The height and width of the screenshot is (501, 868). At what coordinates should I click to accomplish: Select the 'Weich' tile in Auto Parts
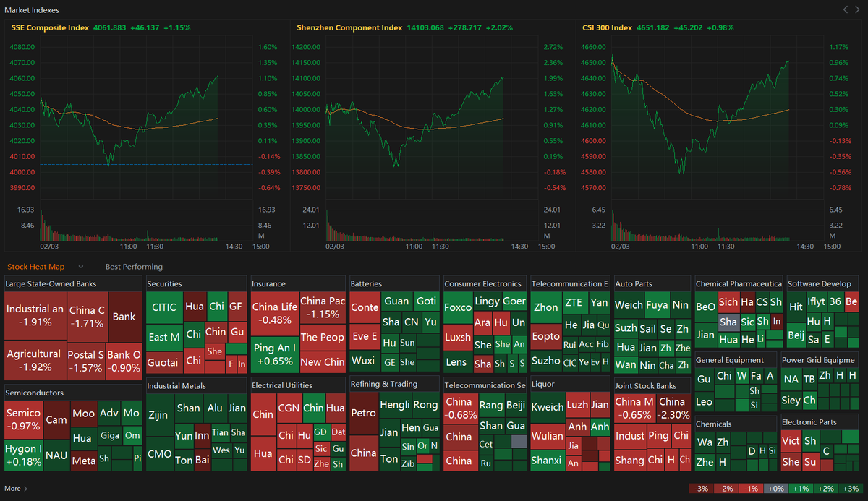pyautogui.click(x=629, y=304)
